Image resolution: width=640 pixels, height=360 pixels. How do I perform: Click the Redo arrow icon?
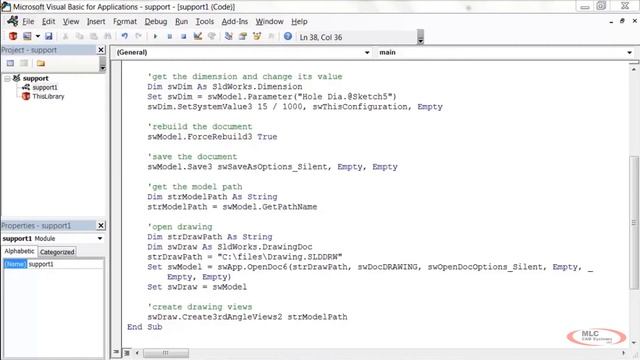point(138,36)
